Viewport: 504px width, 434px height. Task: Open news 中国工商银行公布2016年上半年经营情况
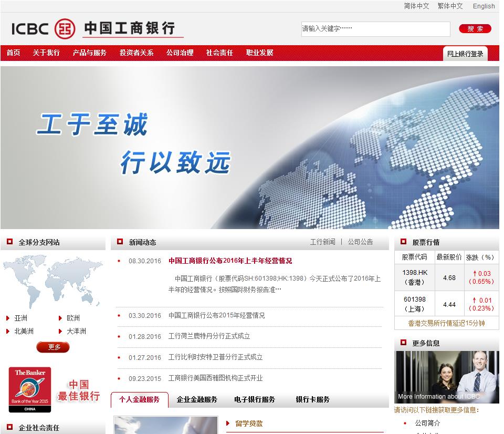(230, 261)
